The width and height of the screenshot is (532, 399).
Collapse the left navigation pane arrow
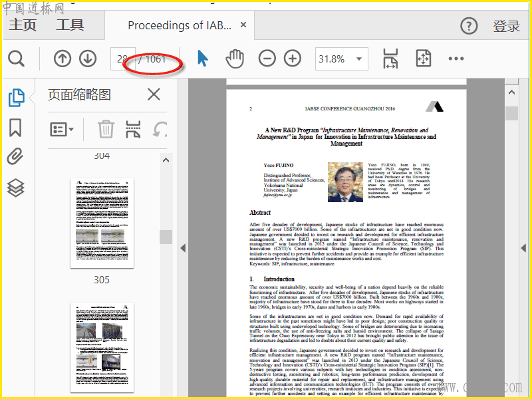click(x=184, y=248)
